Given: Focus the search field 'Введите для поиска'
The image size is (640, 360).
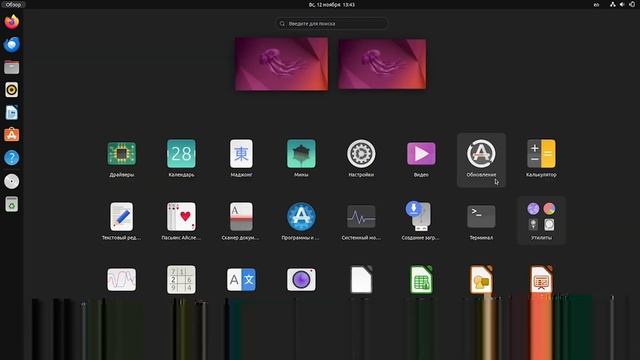Looking at the screenshot, I should [331, 24].
